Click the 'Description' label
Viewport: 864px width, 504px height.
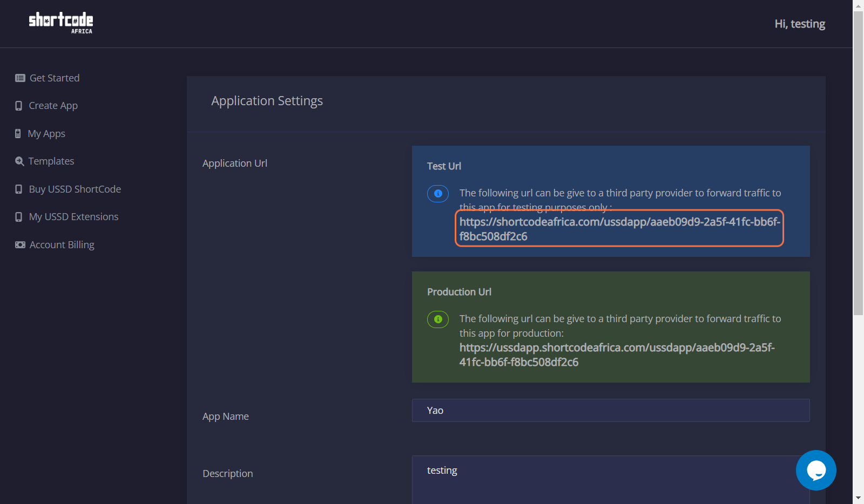(x=228, y=474)
